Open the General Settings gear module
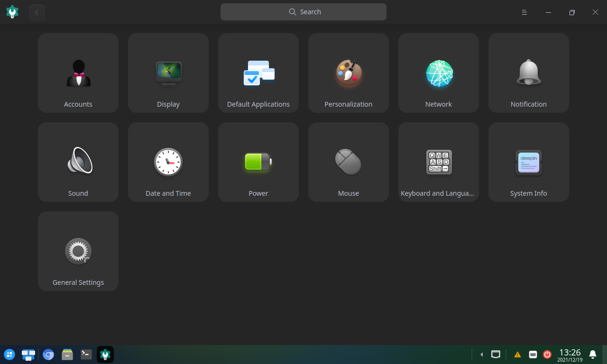607x364 pixels. pos(78,251)
